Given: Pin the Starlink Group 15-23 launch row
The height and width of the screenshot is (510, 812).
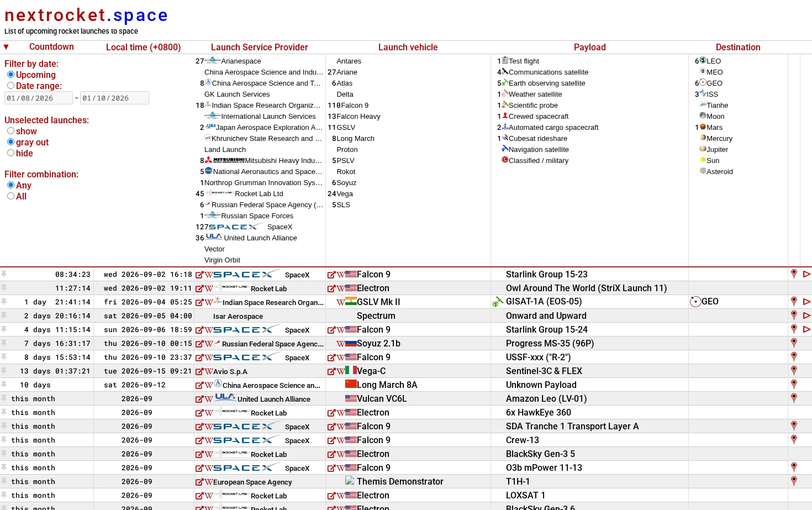Looking at the screenshot, I should (4, 274).
